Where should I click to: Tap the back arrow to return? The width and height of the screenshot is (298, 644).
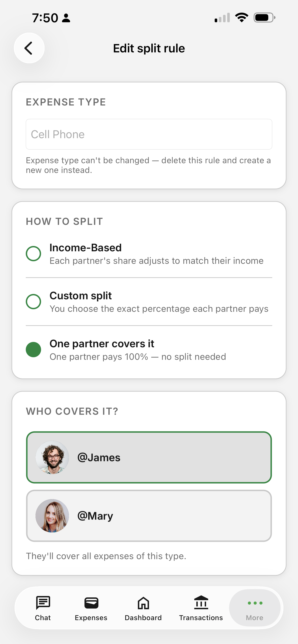(x=29, y=48)
